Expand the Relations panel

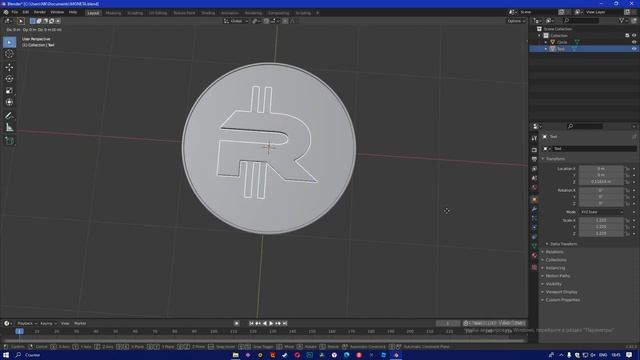(554, 252)
